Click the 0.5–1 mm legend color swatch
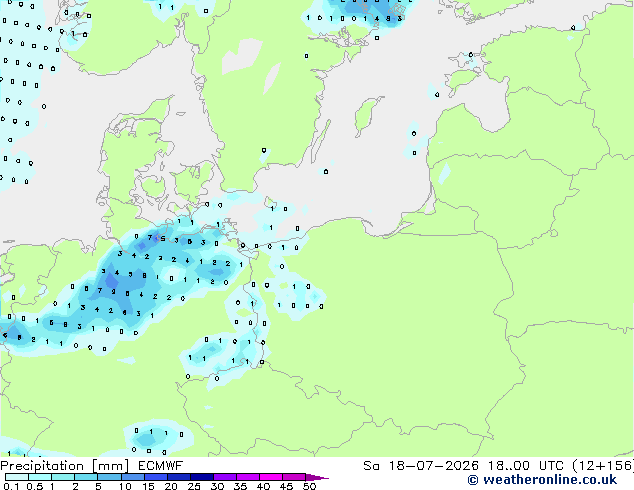 pos(40,477)
